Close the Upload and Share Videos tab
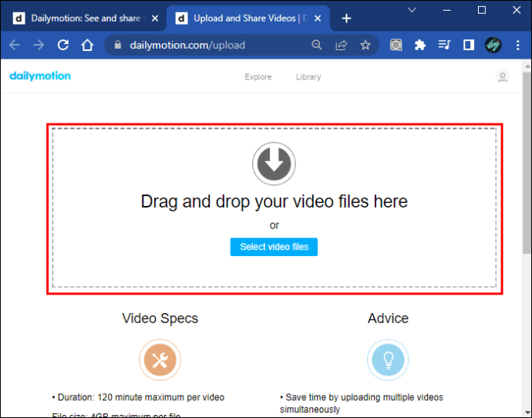The width and height of the screenshot is (532, 418). (x=318, y=19)
